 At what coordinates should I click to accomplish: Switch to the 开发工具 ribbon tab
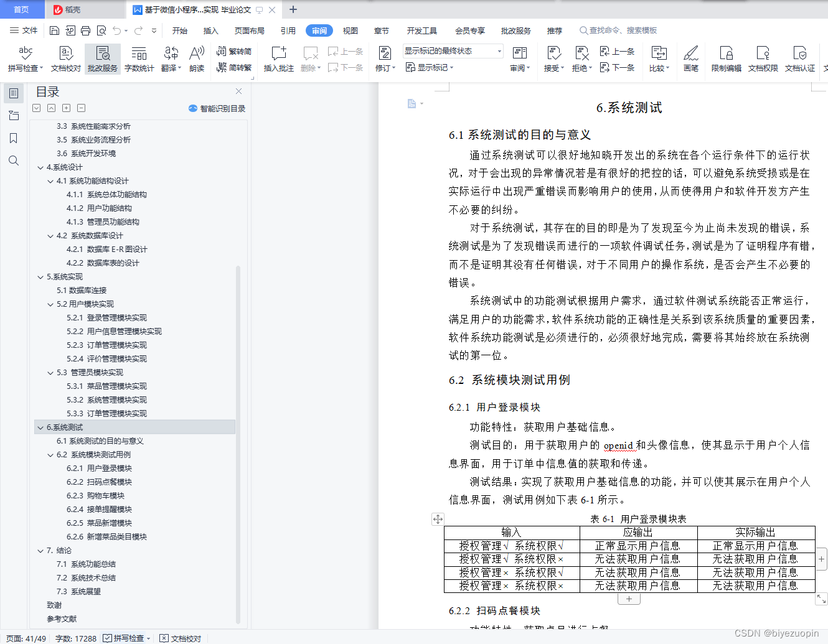click(x=422, y=30)
